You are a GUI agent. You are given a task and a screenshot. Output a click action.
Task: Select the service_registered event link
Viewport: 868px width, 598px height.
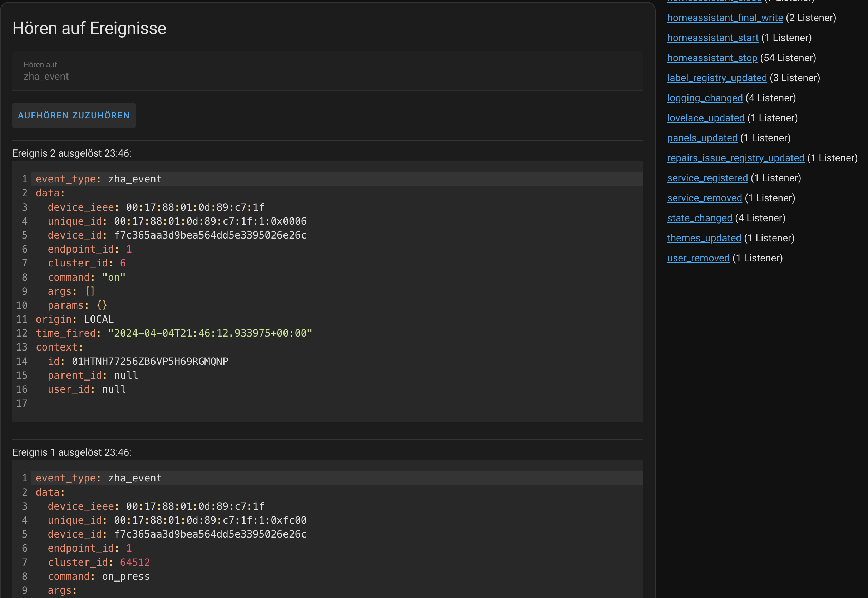pyautogui.click(x=707, y=178)
